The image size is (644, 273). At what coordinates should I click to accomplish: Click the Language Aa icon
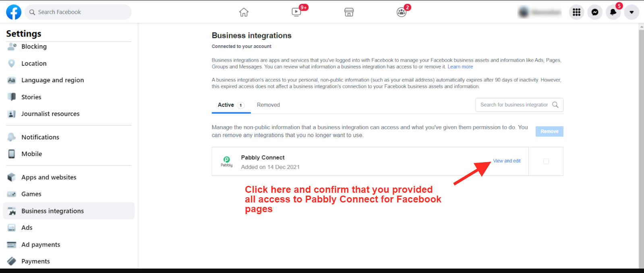(12, 80)
